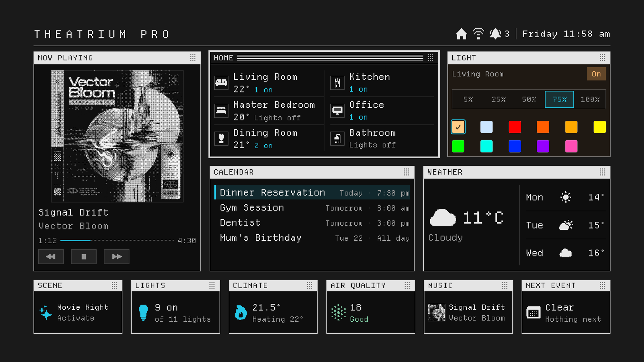
Task: Open the Calendar panel grip handle
Action: pos(407,172)
